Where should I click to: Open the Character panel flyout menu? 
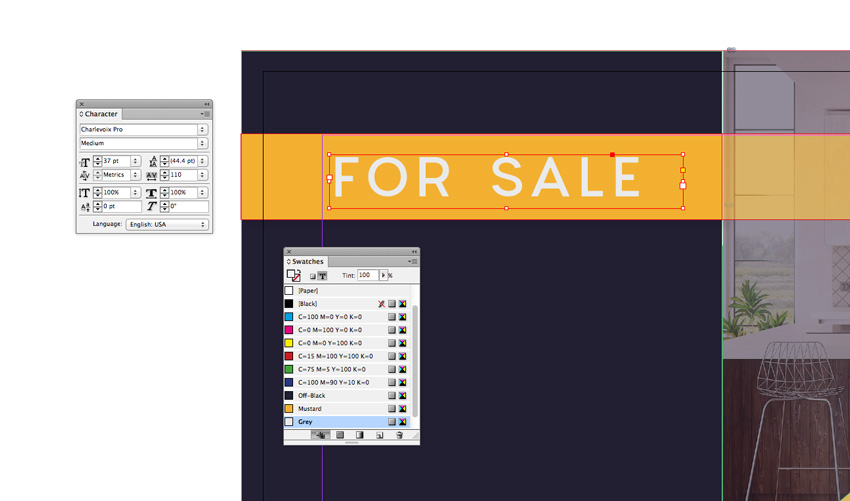(x=205, y=114)
